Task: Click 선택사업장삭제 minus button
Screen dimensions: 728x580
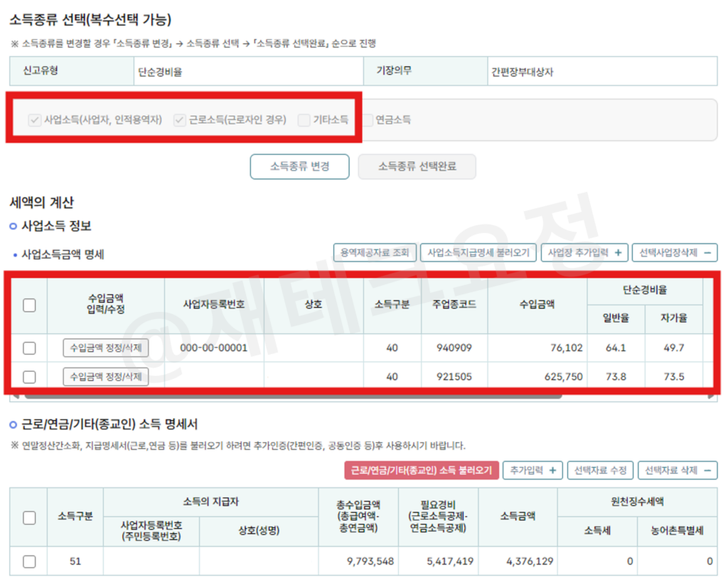Action: 675,253
